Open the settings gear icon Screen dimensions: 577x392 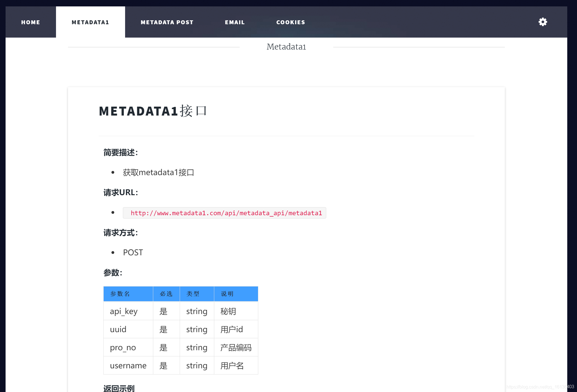point(542,22)
